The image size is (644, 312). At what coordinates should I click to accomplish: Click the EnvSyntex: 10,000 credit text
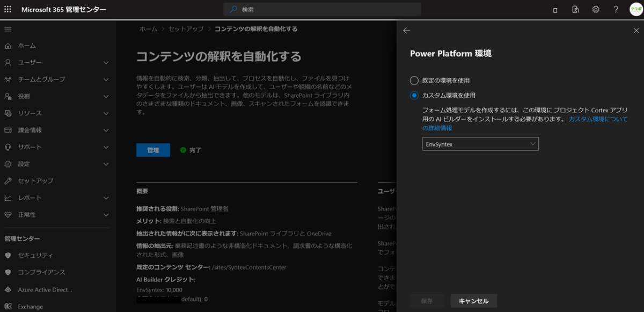[x=159, y=290]
